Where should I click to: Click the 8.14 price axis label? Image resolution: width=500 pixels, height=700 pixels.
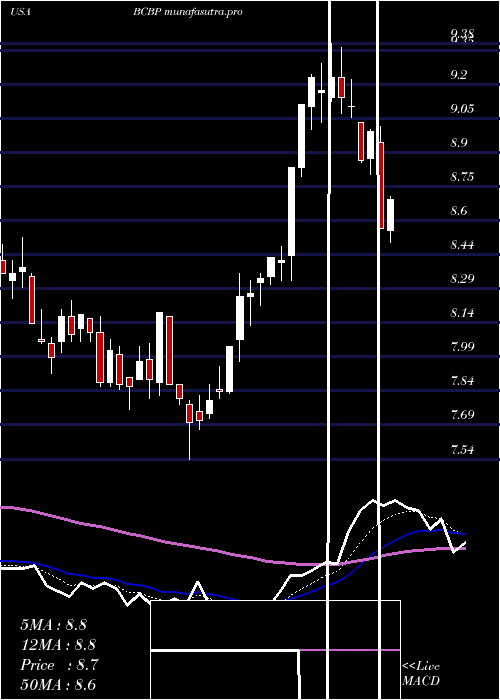462,312
